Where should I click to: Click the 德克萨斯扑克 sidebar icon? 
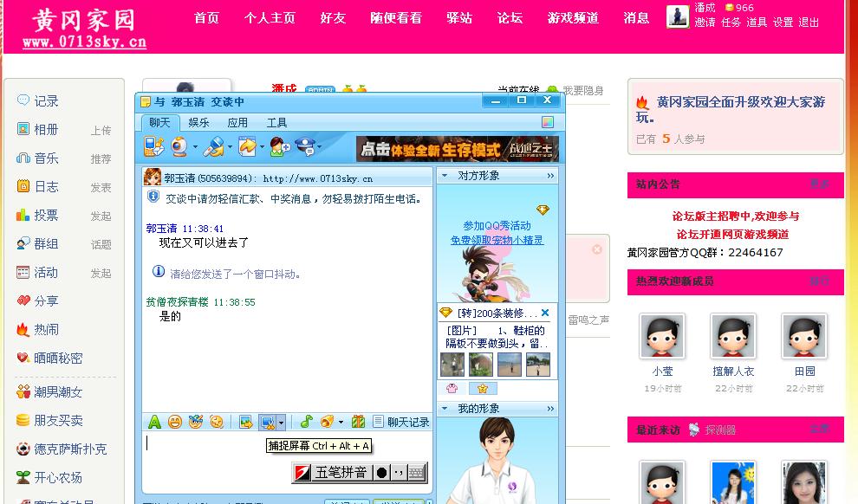(x=23, y=449)
